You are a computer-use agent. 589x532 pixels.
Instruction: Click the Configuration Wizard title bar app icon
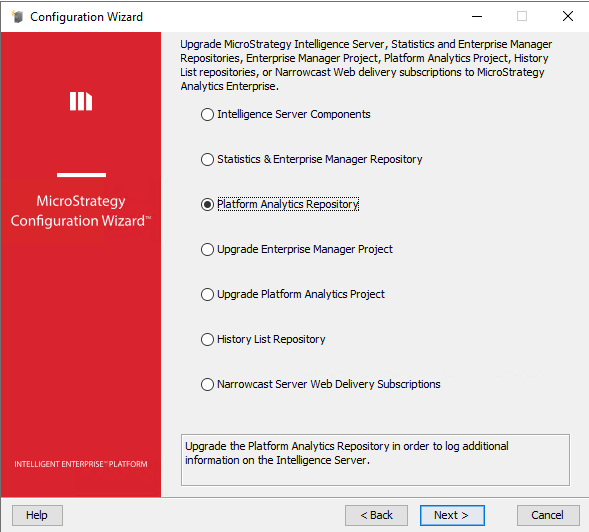pyautogui.click(x=17, y=17)
